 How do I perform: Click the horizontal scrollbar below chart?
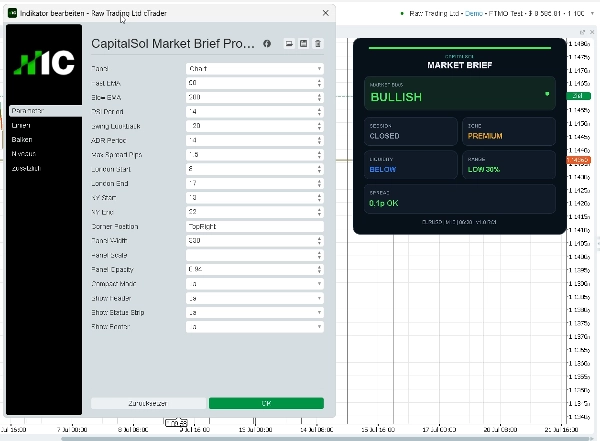pyautogui.click(x=325, y=439)
